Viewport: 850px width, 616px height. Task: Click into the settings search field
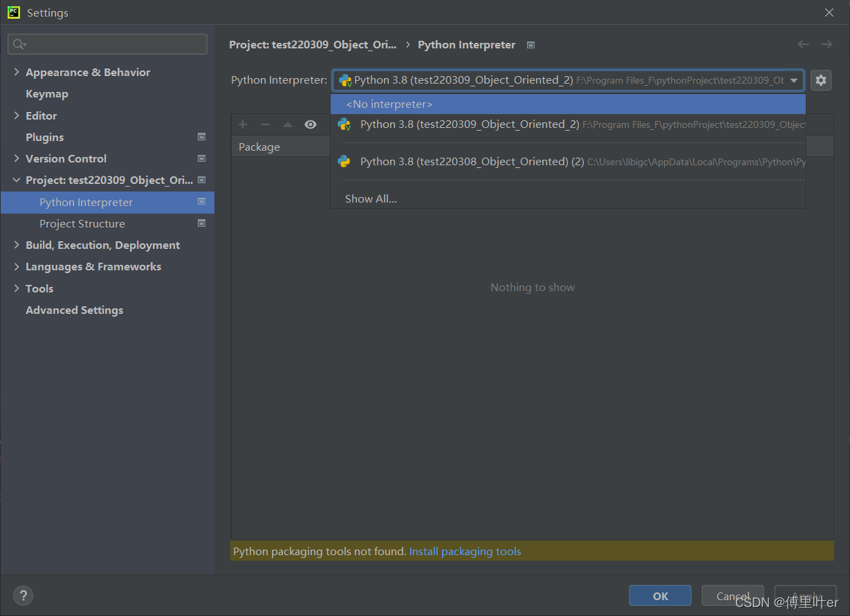pos(107,44)
